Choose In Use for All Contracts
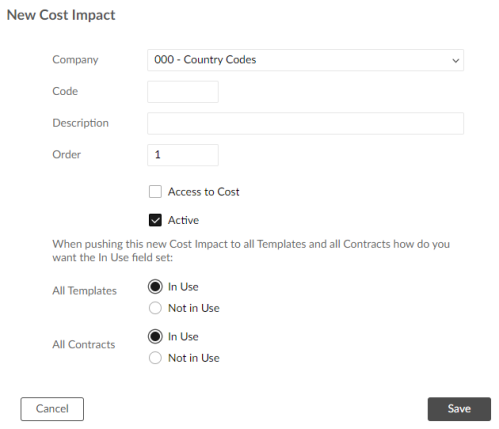Image resolution: width=499 pixels, height=429 pixels. click(155, 337)
